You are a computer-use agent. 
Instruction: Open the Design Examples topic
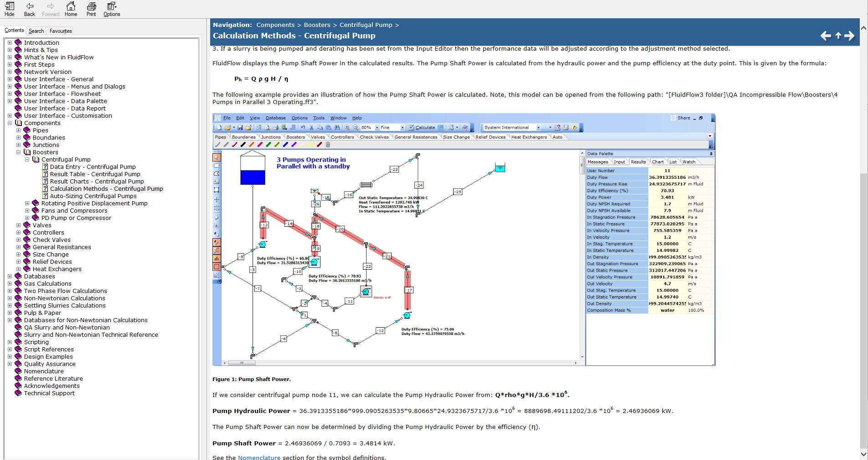(48, 357)
